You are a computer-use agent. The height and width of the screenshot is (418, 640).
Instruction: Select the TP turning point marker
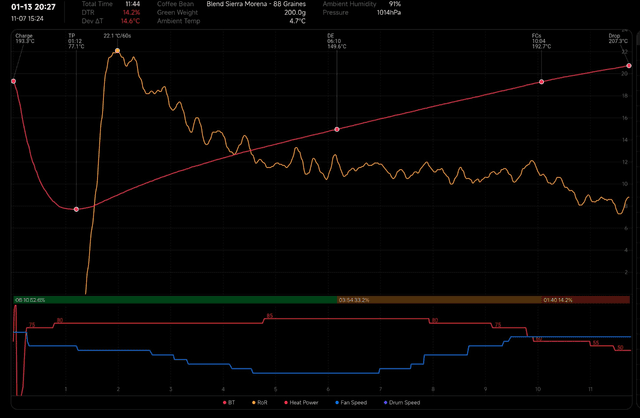point(76,209)
